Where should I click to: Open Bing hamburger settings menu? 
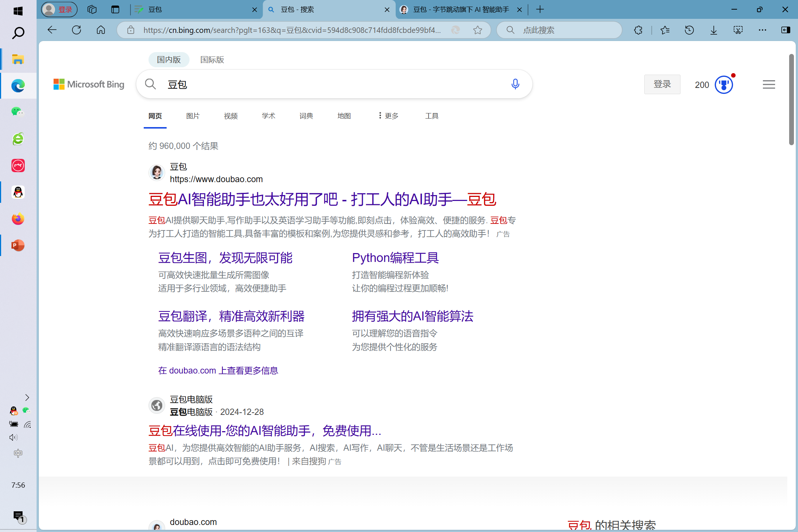pyautogui.click(x=769, y=85)
